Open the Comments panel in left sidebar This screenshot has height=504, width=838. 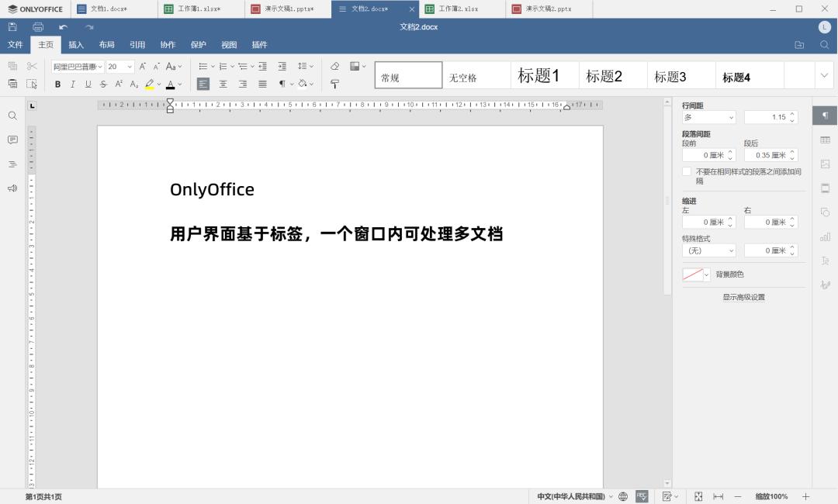tap(12, 140)
